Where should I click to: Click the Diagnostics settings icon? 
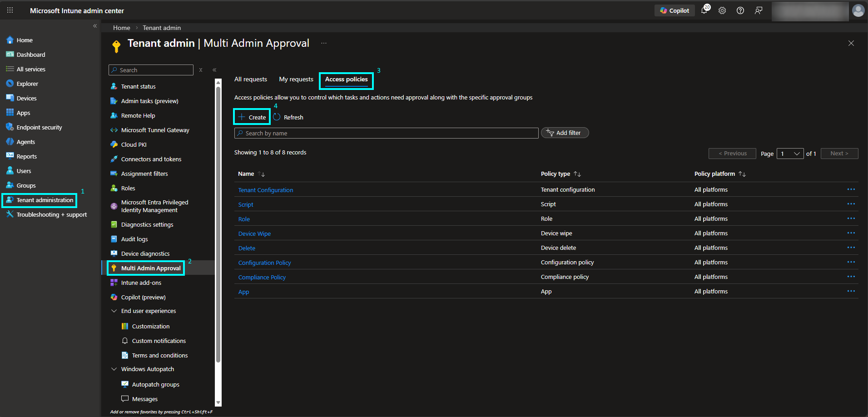114,224
